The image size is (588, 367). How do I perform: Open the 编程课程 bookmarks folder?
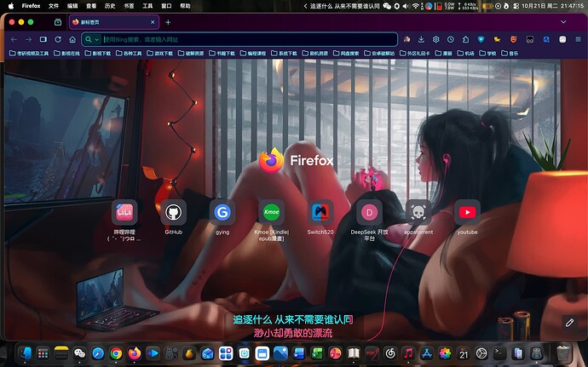(x=253, y=54)
